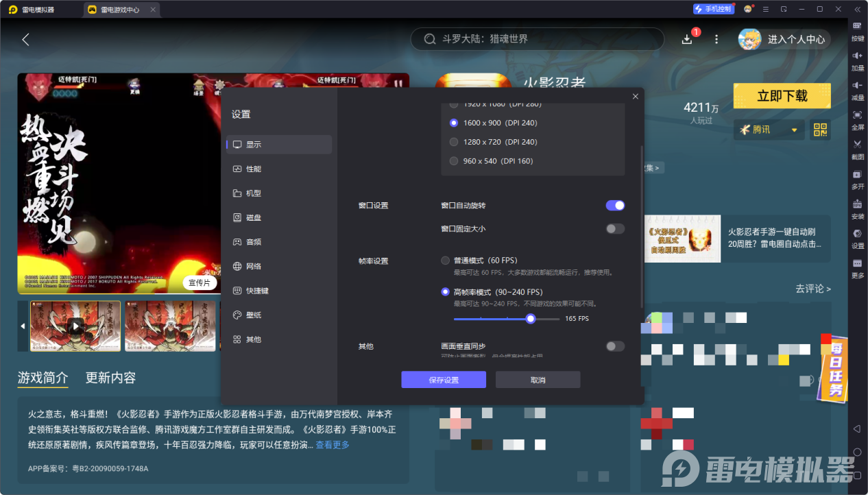Expand 查看更多 in game description
This screenshot has width=868, height=495.
point(333,445)
